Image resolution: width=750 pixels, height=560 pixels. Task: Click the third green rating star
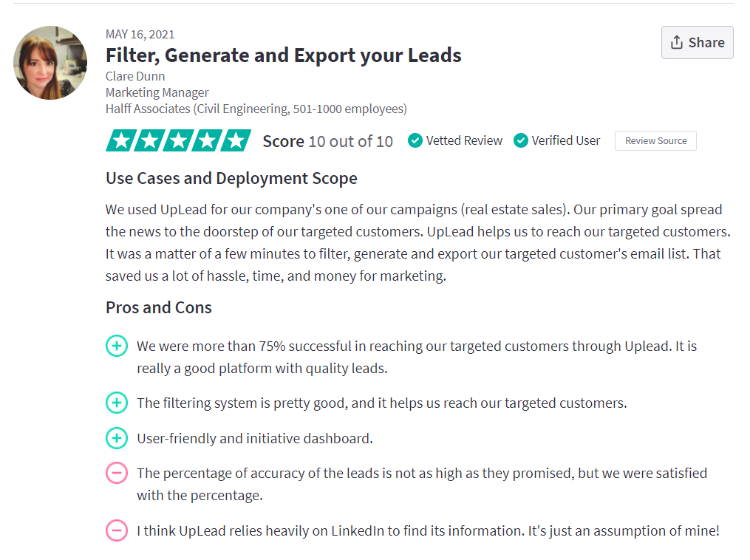tap(178, 140)
